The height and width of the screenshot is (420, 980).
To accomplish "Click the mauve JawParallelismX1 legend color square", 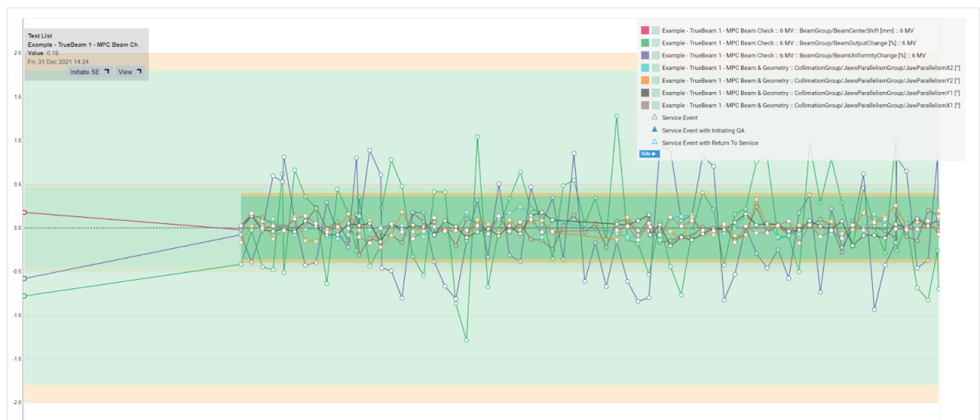I will tap(645, 105).
